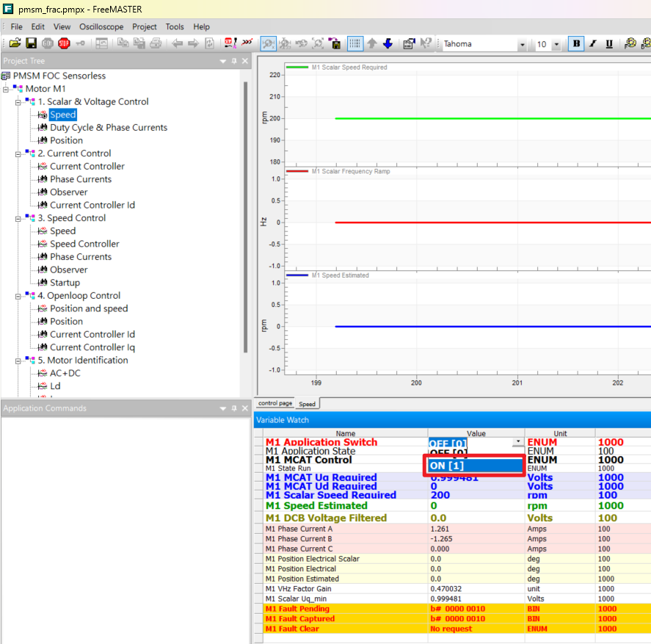The width and height of the screenshot is (651, 644).
Task: Collapse the Motor M1 tree node
Action: coord(6,89)
